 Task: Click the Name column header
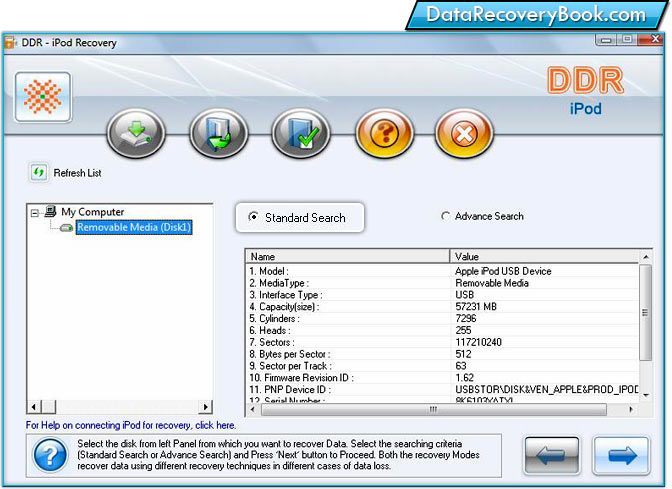click(x=348, y=256)
